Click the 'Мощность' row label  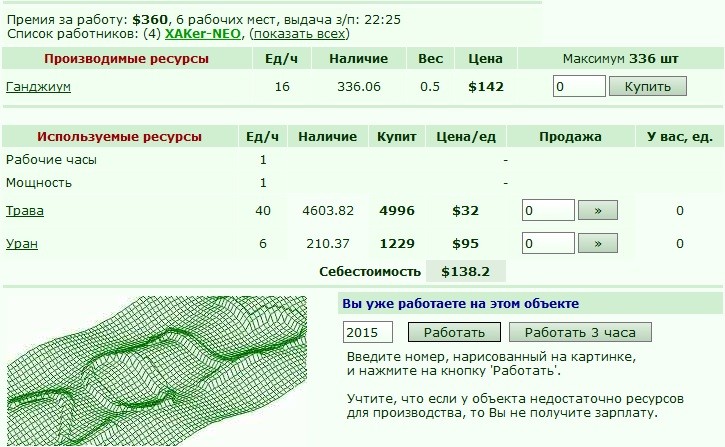pos(39,183)
